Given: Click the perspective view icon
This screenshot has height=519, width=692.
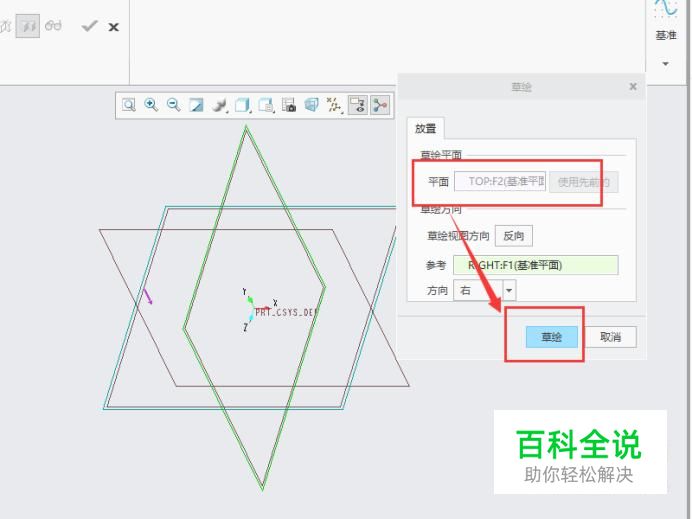Looking at the screenshot, I should (x=312, y=105).
